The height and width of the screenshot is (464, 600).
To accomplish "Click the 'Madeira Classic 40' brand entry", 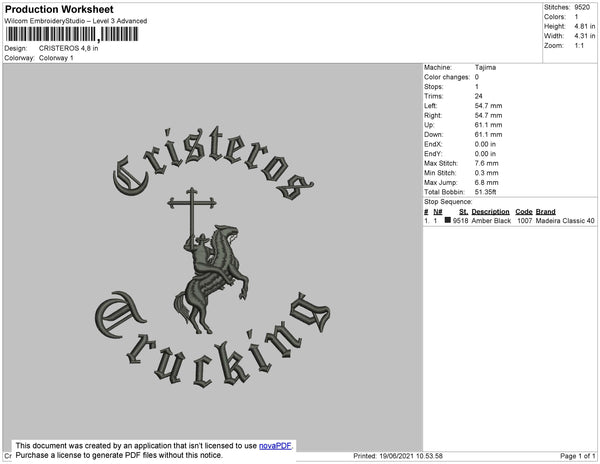I will tap(565, 221).
